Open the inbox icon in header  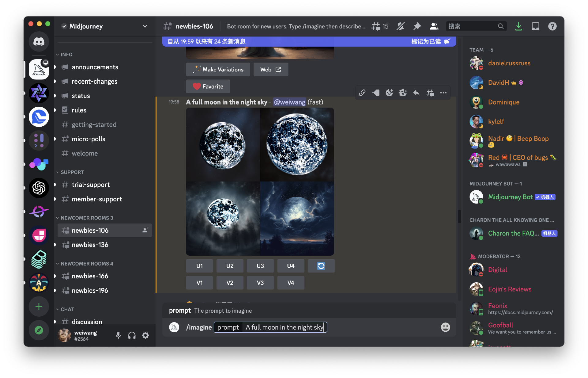tap(535, 26)
